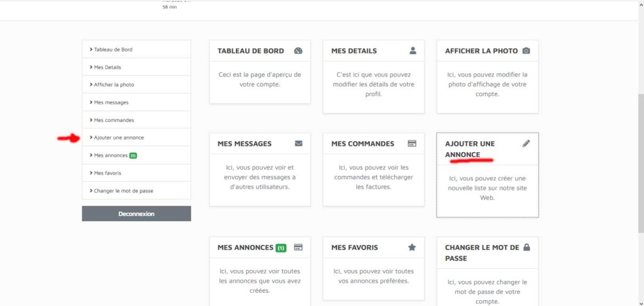Open the MES MESSAGES card title
Viewport: 644px width, 306px height.
coord(245,143)
